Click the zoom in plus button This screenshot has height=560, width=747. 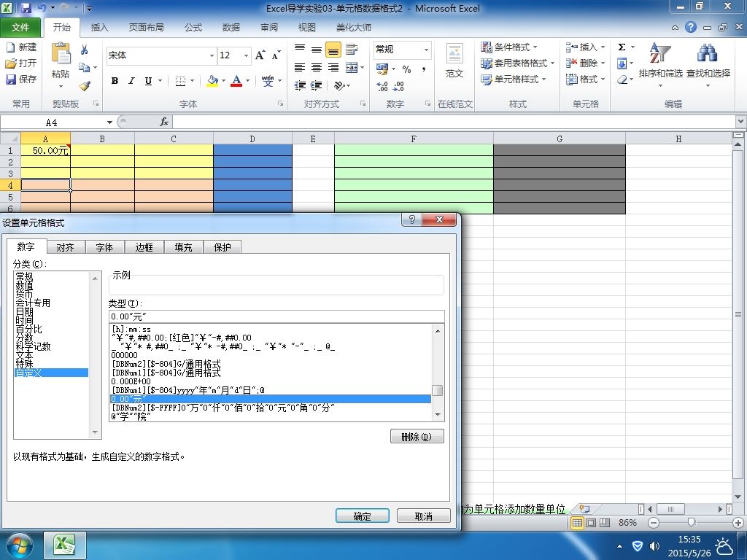point(738,522)
